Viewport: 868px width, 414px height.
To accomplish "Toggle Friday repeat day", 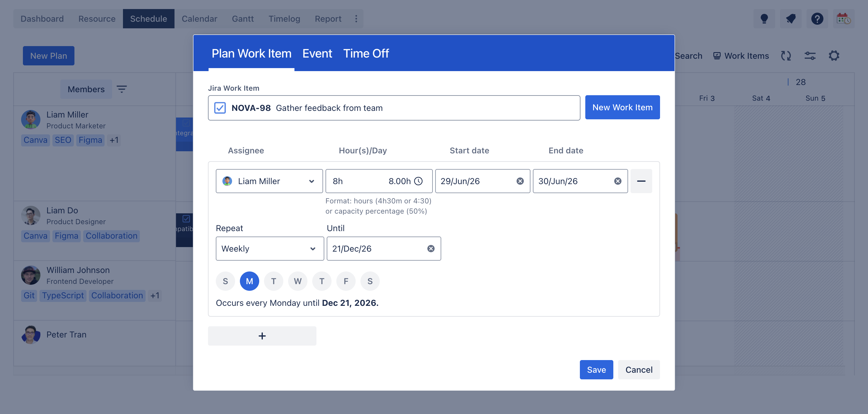I will pyautogui.click(x=346, y=281).
